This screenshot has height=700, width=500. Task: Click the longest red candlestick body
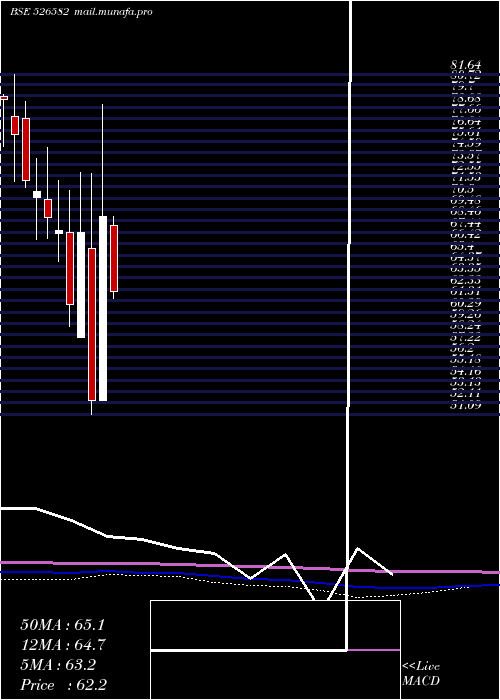92,324
